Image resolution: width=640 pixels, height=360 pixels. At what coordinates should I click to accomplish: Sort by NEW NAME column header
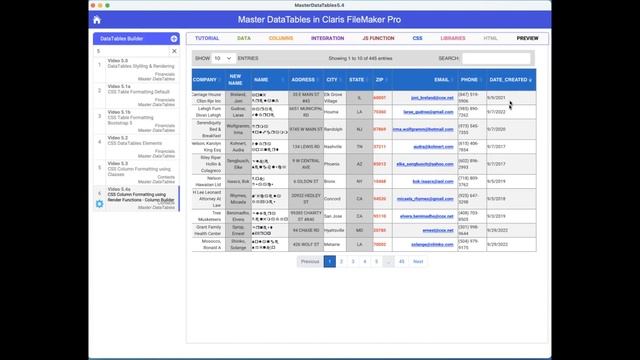coord(238,80)
